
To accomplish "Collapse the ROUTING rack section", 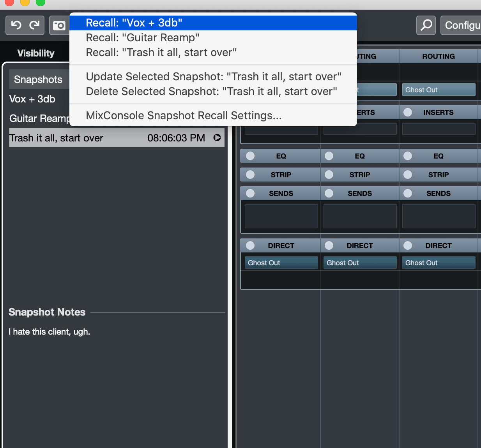I will pos(439,56).
